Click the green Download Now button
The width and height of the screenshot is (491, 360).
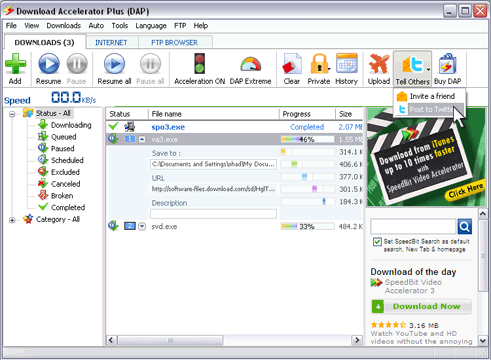tap(422, 306)
